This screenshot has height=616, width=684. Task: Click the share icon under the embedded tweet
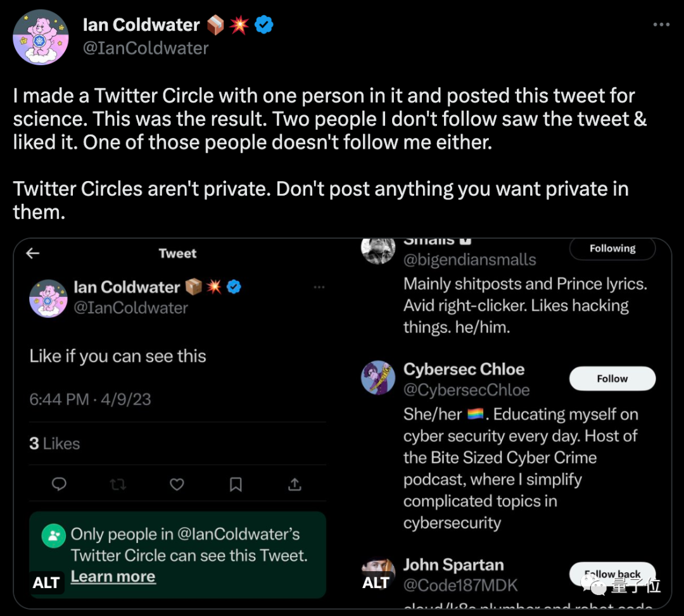coord(294,484)
